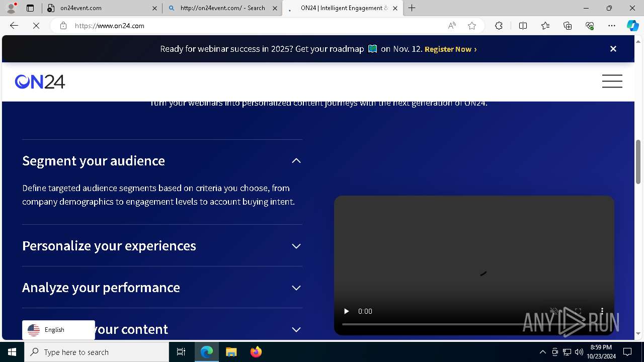644x362 pixels.
Task: Open the browser profile icon
Action: [11, 8]
